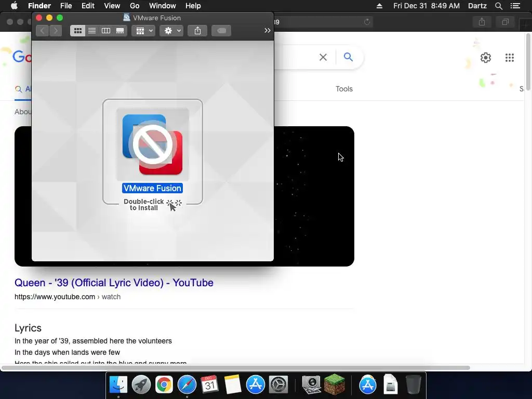Click the Dartz user name

point(477,6)
